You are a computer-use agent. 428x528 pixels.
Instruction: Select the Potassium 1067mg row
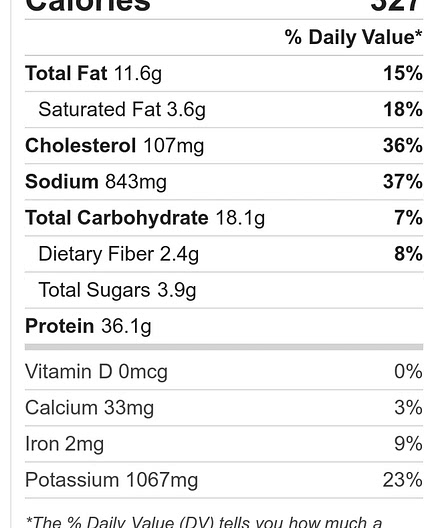click(224, 480)
